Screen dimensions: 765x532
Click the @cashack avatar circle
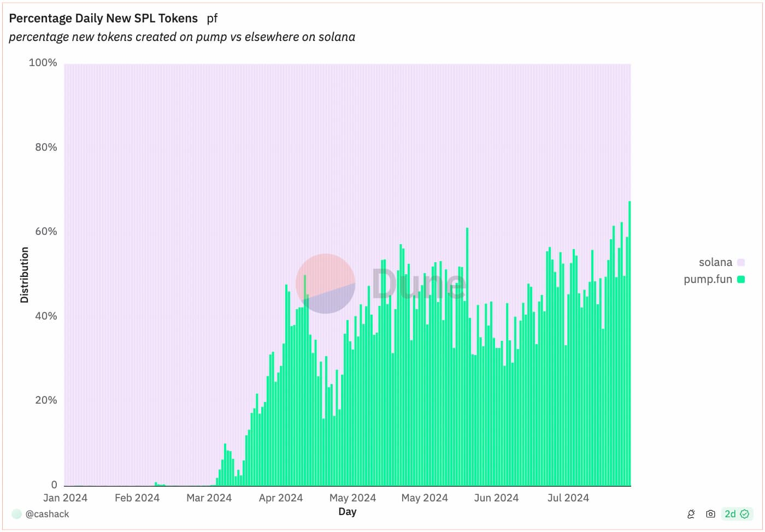point(16,514)
